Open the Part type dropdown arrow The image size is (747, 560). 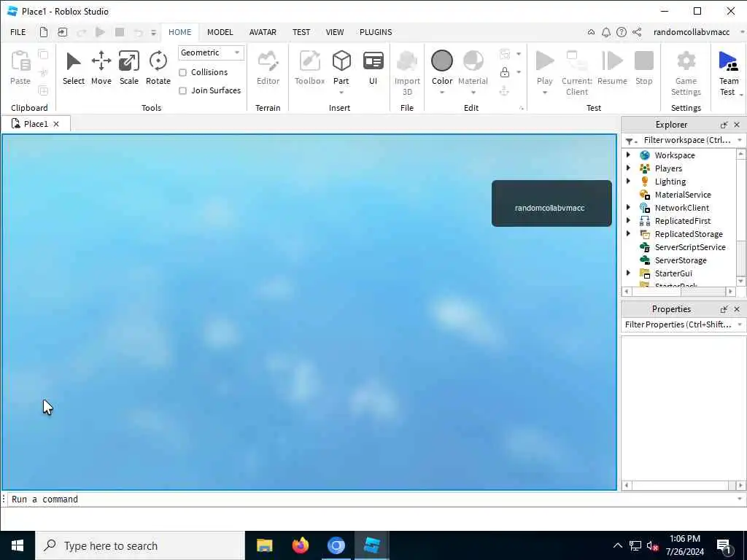pyautogui.click(x=341, y=92)
